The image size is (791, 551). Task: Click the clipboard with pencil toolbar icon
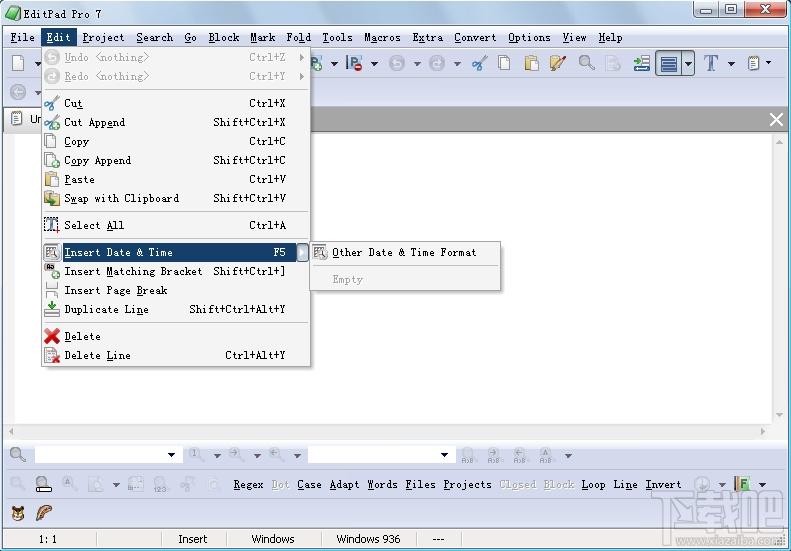(557, 63)
